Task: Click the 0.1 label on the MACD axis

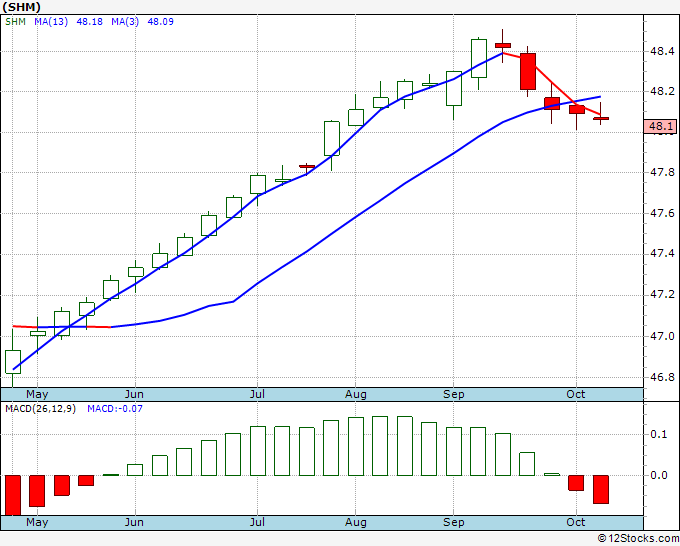Action: (x=659, y=435)
